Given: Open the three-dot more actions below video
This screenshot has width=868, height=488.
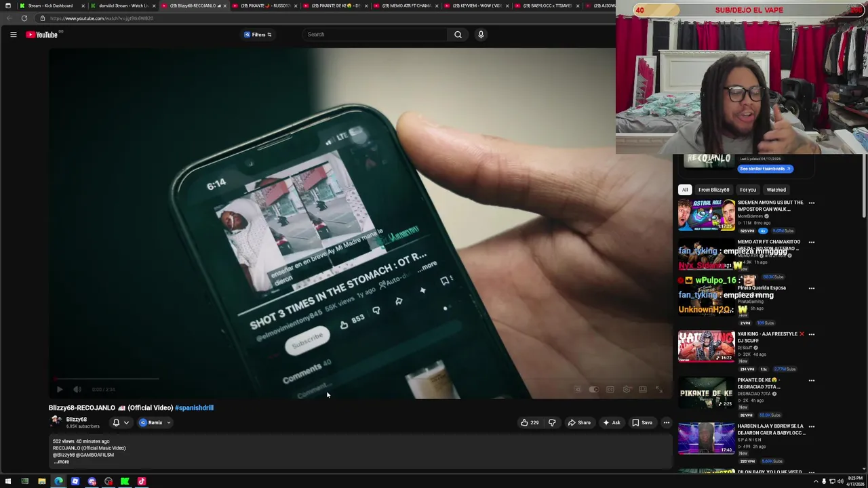Looking at the screenshot, I should [x=666, y=422].
